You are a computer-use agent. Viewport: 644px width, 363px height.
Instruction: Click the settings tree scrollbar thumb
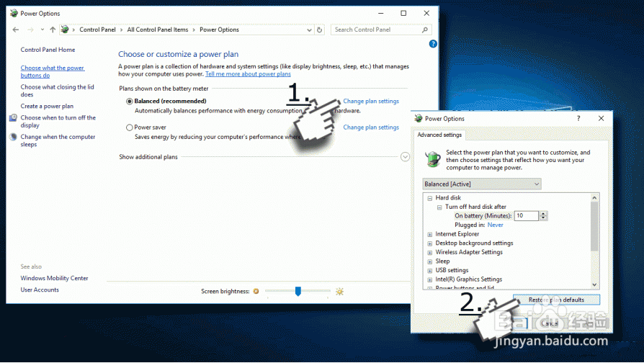pyautogui.click(x=594, y=226)
